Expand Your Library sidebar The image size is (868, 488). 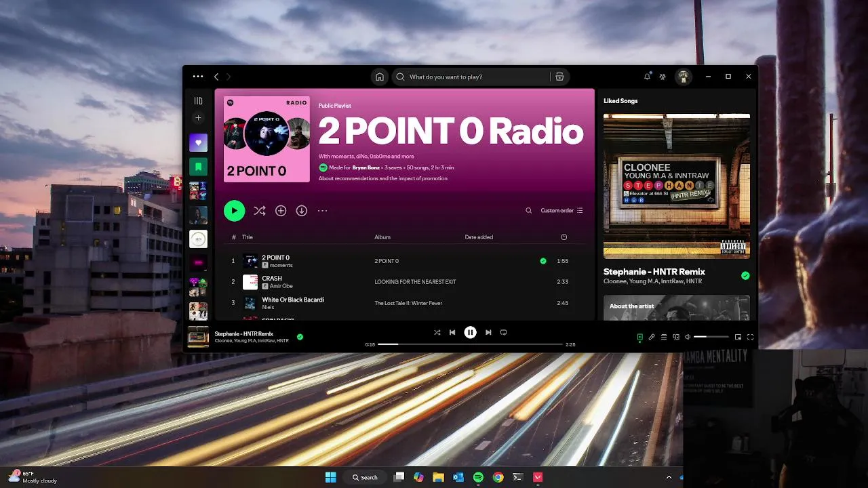pyautogui.click(x=198, y=100)
